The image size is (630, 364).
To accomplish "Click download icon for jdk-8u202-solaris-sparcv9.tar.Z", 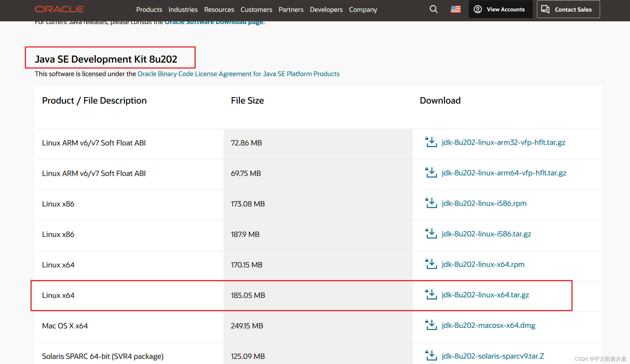I will (431, 355).
